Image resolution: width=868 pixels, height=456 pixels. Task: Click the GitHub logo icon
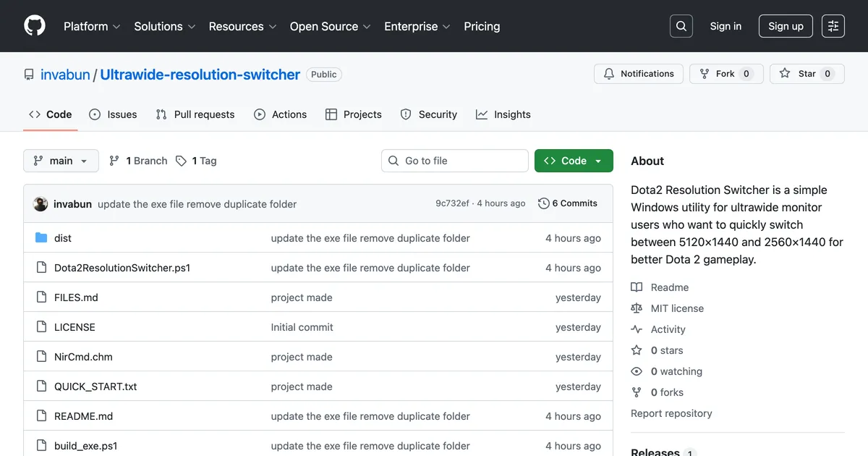(34, 25)
